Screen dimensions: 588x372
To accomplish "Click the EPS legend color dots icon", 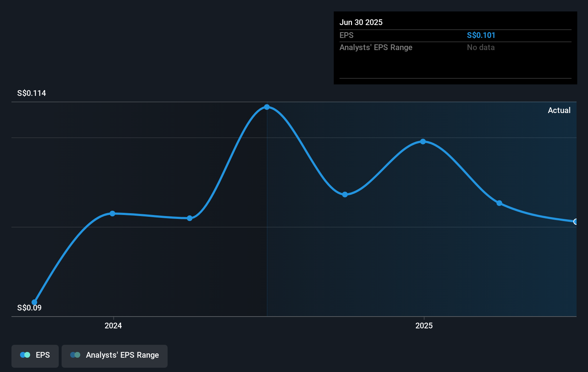I will (x=25, y=355).
